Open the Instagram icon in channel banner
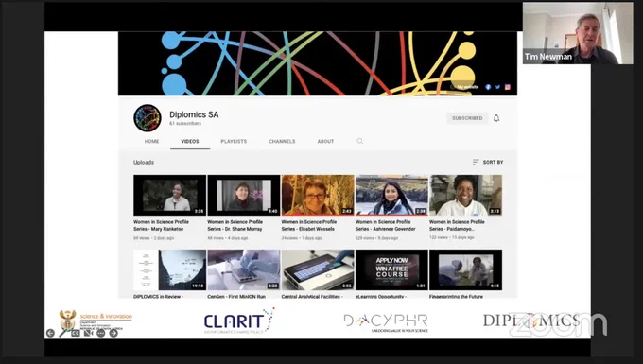 (x=507, y=87)
